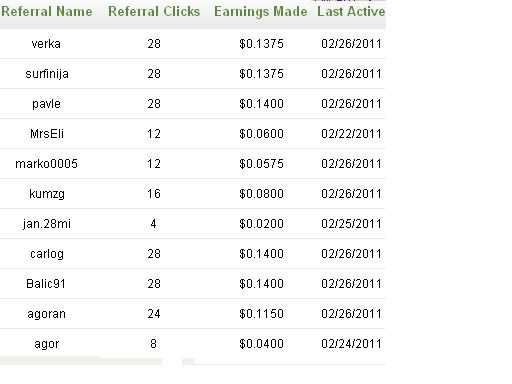Sort by Referral Clicks column header
The width and height of the screenshot is (512, 384).
154,12
